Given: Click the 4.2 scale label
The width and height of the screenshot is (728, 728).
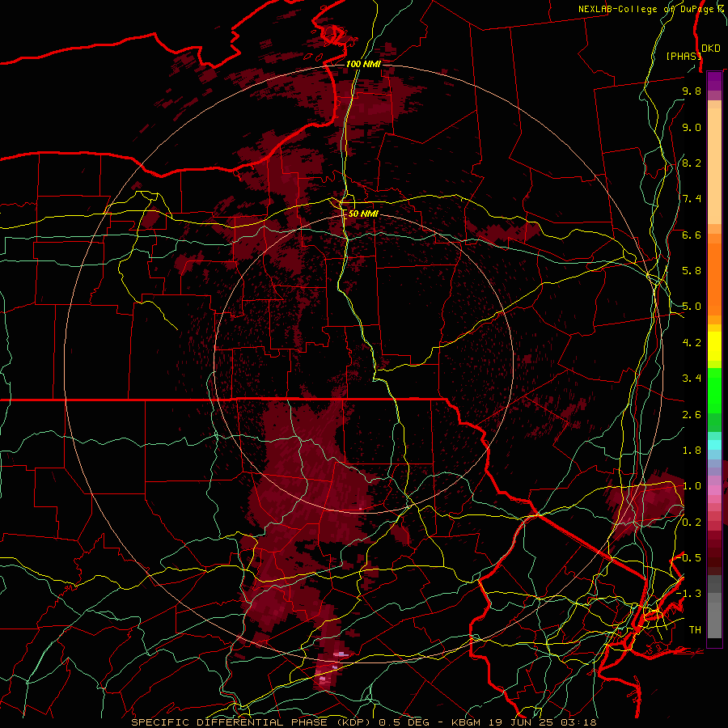Looking at the screenshot, I should 692,343.
